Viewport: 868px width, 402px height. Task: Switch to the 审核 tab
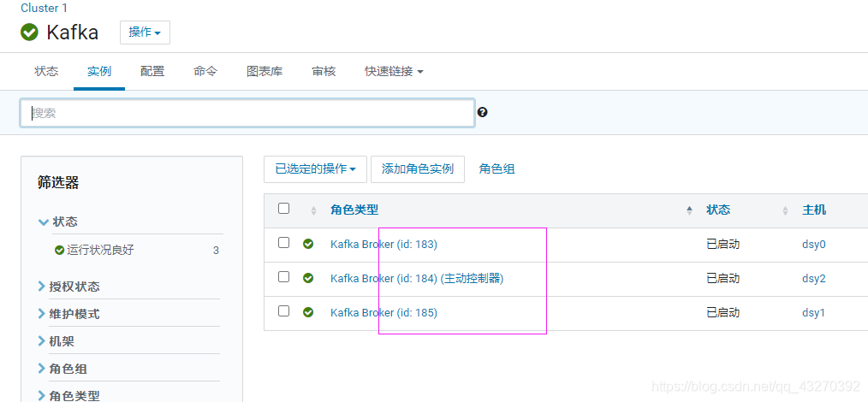point(324,71)
